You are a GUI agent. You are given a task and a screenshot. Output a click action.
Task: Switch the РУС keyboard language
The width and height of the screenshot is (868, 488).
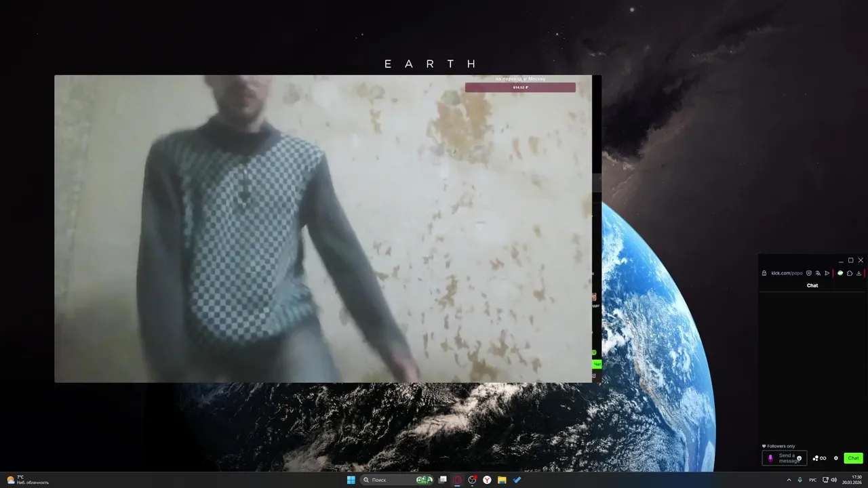pos(813,480)
